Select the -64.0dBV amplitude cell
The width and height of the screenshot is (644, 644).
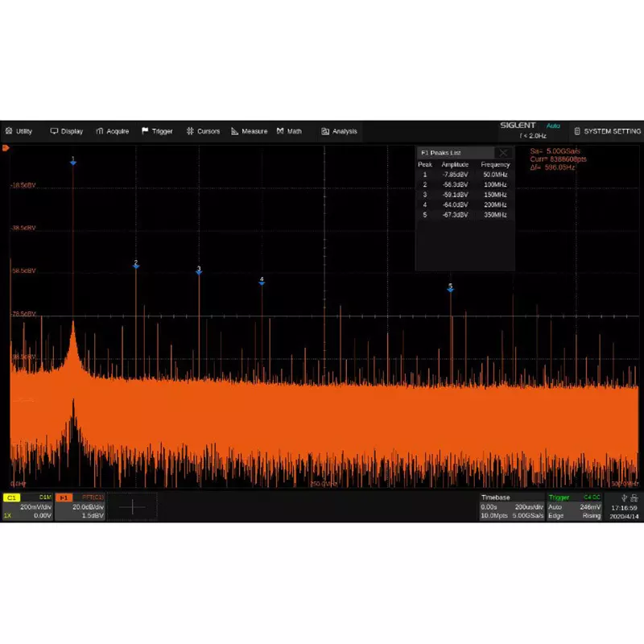(x=455, y=205)
